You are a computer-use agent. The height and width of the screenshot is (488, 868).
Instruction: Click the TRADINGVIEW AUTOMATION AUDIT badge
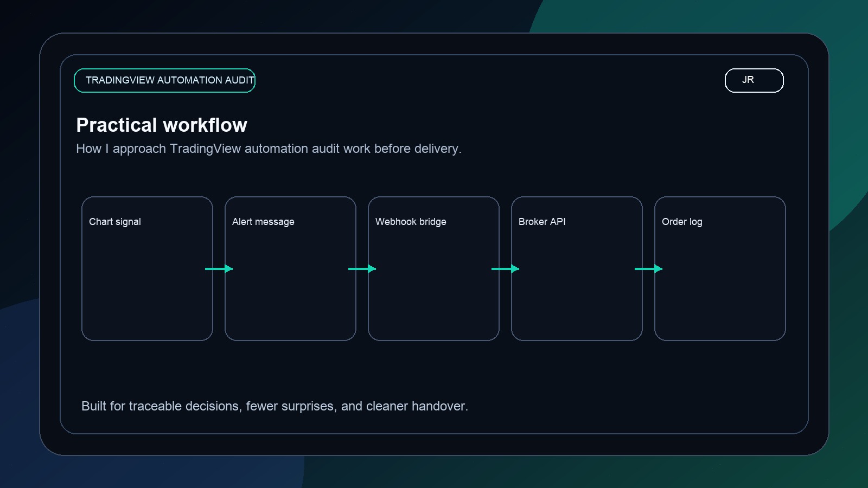pos(164,80)
